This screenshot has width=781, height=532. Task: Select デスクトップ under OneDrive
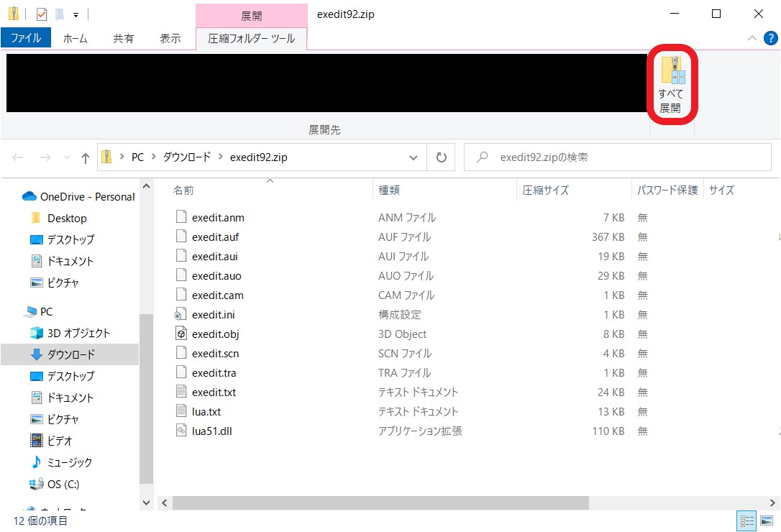click(x=63, y=239)
